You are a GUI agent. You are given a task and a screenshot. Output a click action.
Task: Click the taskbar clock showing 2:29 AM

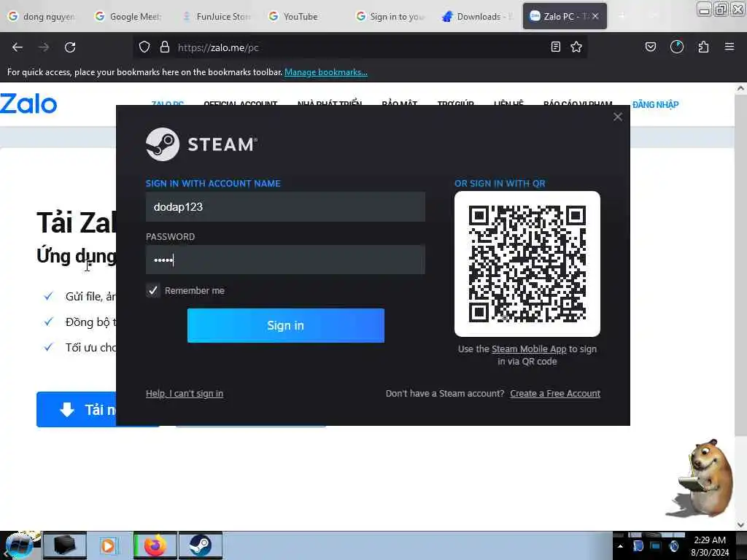point(710,545)
